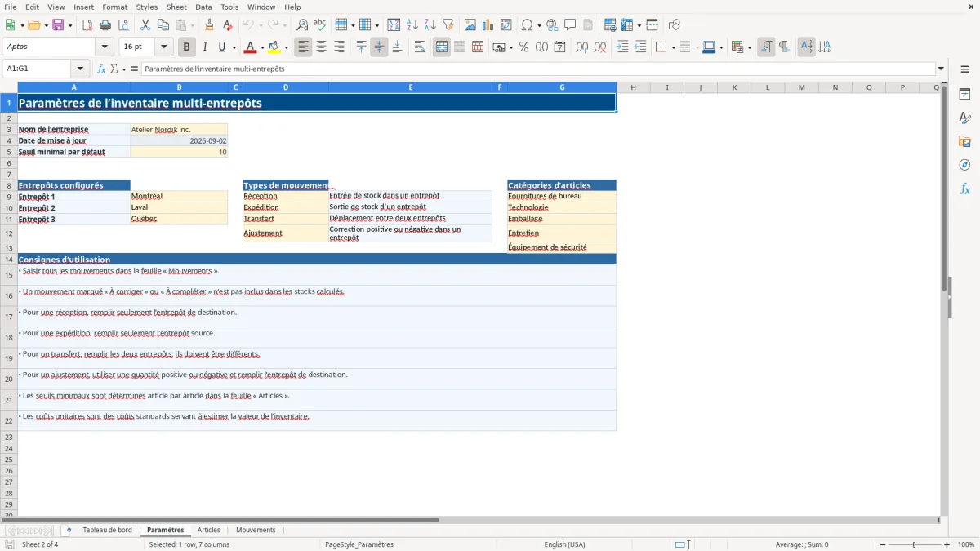Toggle Center Vertically alignment
This screenshot has width=980, height=551.
click(x=379, y=47)
